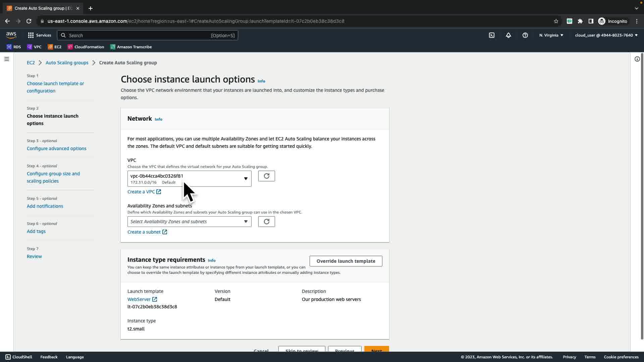Open the N. Virginia region selector
644x362 pixels.
(x=551, y=35)
